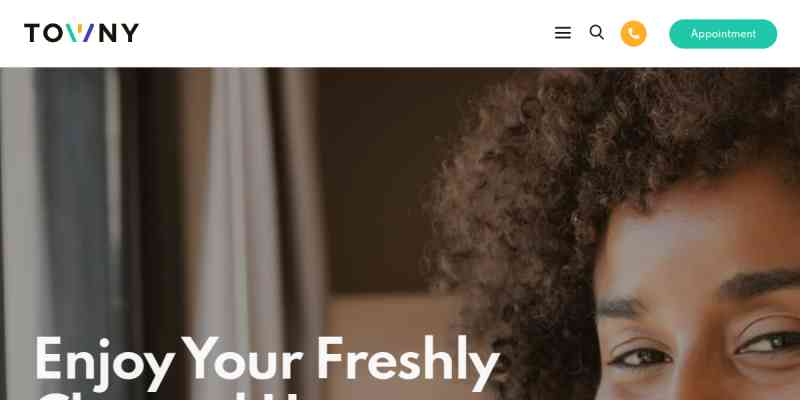Click the hero photo of the woman's face
This screenshot has height=400, width=800.
click(697, 286)
